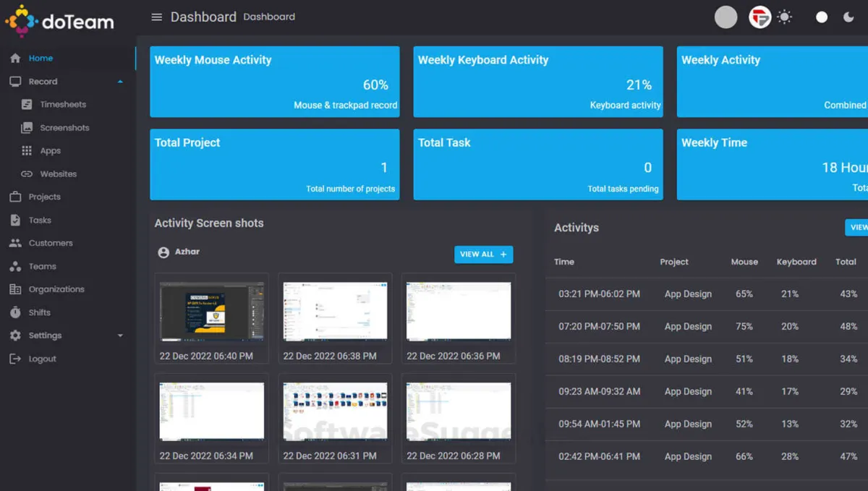Open the 22 Dec 2022 06:38 PM screenshot
868x491 pixels.
[x=335, y=312]
